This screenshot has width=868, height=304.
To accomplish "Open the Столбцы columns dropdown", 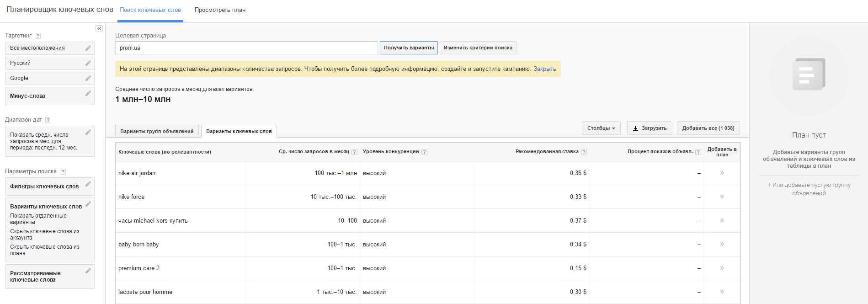I will point(601,128).
